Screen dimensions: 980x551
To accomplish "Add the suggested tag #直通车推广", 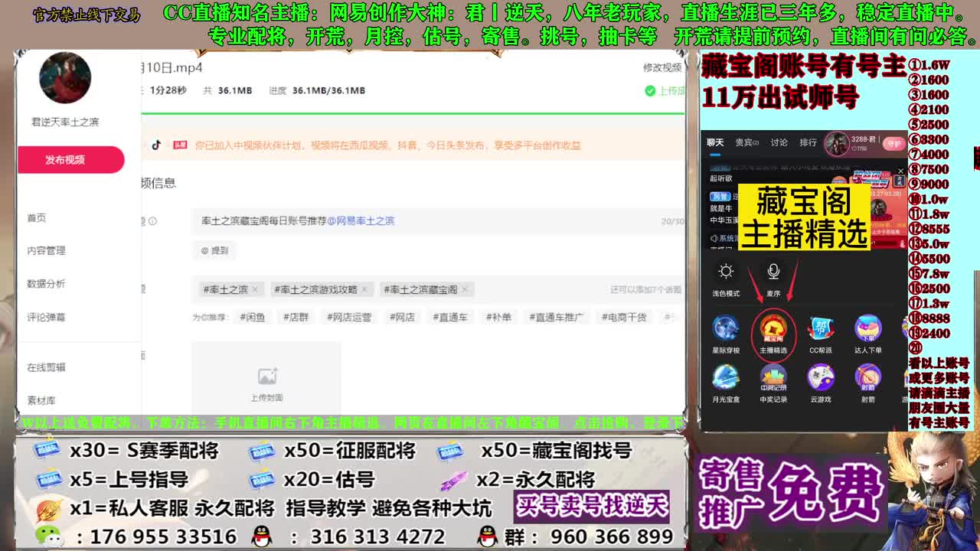I will coord(556,317).
